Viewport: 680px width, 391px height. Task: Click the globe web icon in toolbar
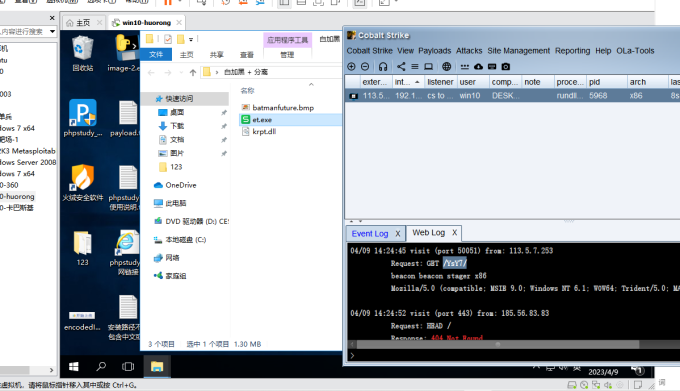(x=446, y=67)
